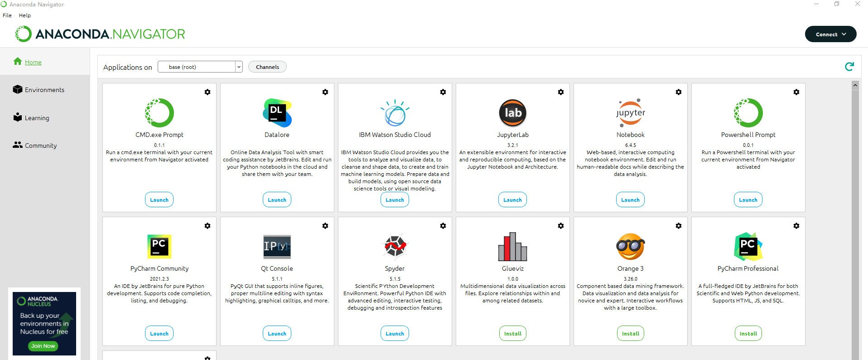The width and height of the screenshot is (868, 360).
Task: Click the Anaconda Navigator logo
Action: tap(100, 34)
